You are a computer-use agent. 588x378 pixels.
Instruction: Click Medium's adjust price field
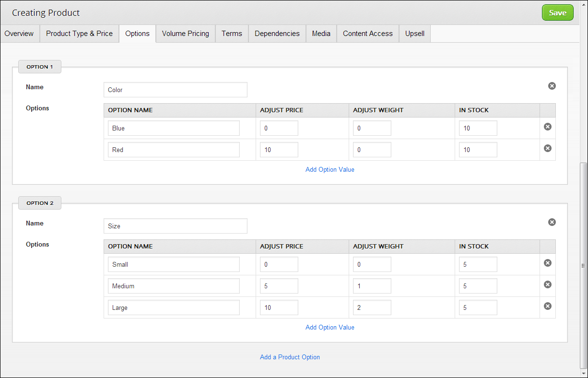(x=279, y=286)
